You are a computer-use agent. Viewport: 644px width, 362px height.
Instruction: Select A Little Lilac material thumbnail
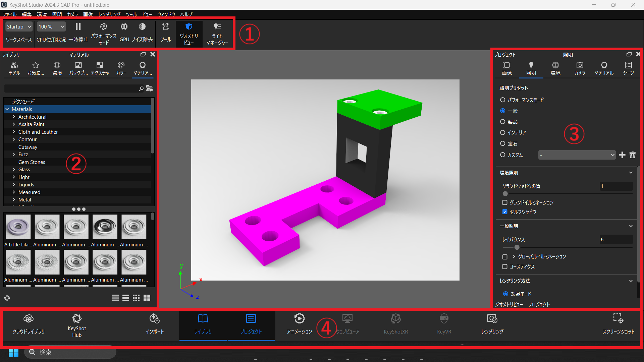18,227
